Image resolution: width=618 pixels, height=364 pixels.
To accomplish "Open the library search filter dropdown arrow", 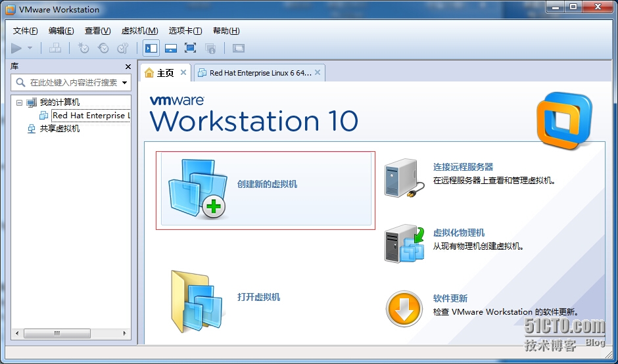I will [124, 83].
